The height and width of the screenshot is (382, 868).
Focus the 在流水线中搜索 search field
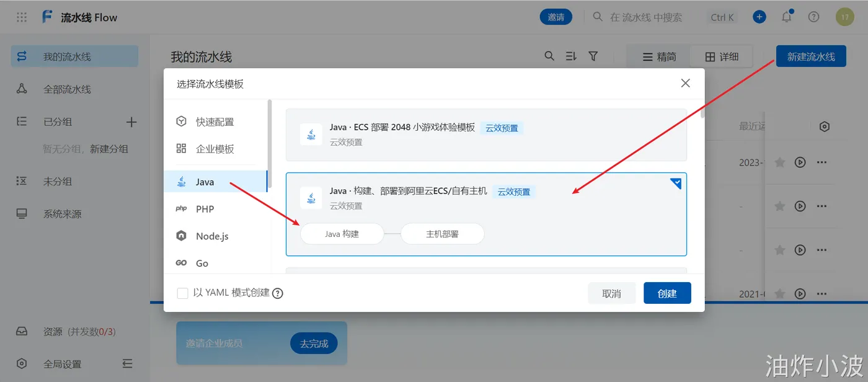[645, 17]
